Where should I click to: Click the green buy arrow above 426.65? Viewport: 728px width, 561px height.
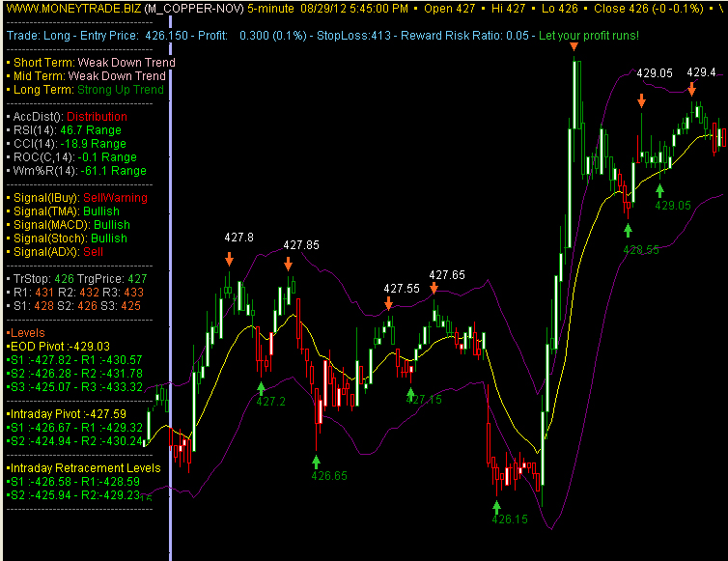pos(316,463)
